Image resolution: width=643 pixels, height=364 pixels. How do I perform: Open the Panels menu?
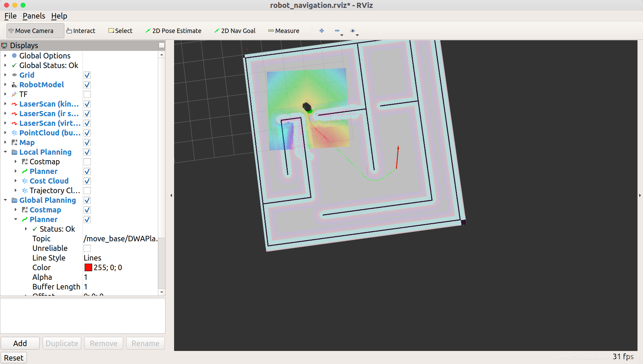[x=33, y=16]
